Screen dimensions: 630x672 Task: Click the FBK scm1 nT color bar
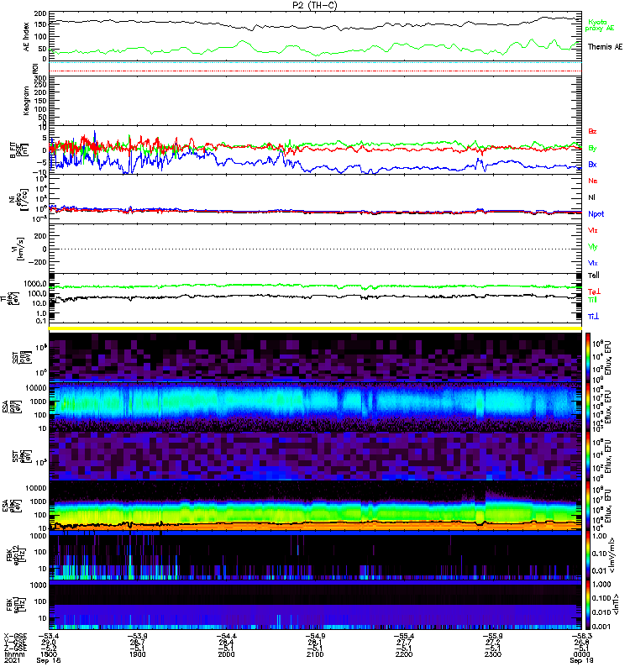tap(587, 605)
